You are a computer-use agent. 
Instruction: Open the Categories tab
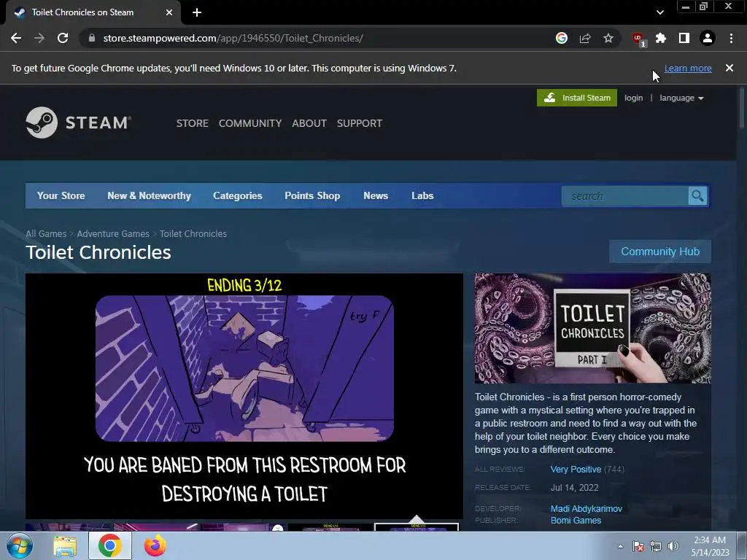click(x=238, y=195)
